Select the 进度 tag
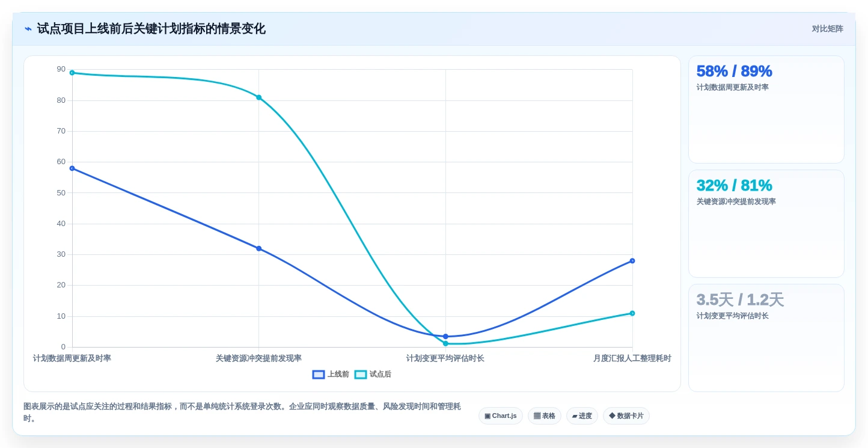The width and height of the screenshot is (868, 448). tap(582, 416)
